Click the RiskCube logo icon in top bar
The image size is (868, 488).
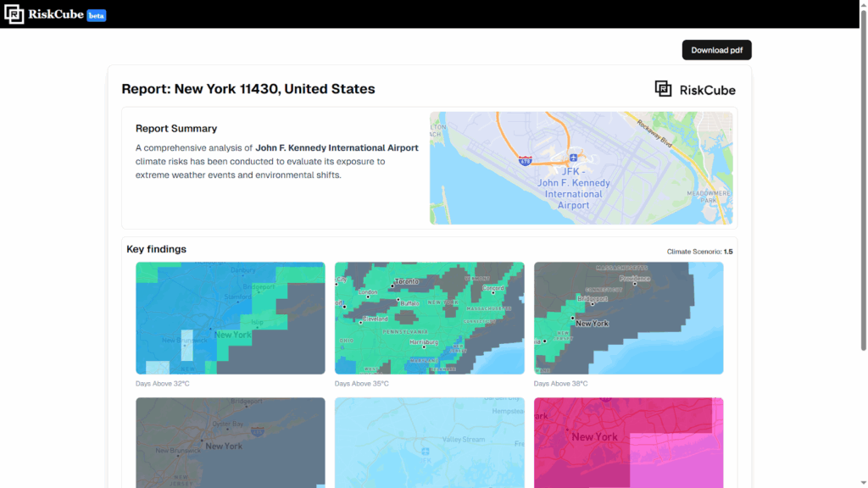pyautogui.click(x=14, y=14)
